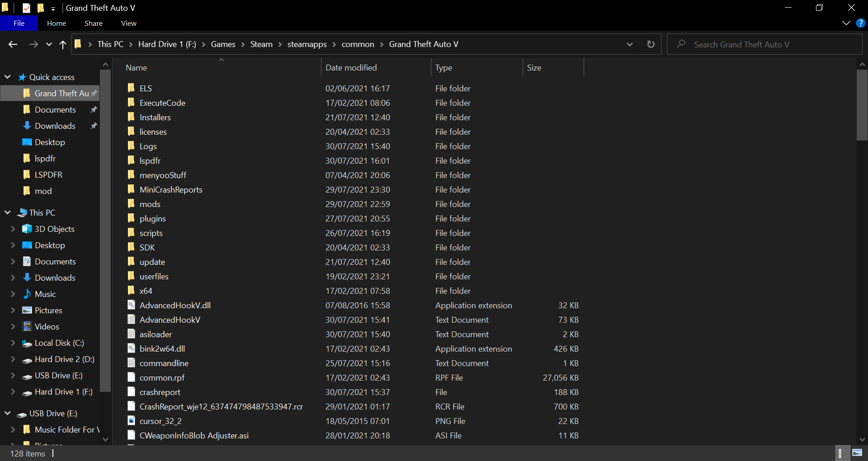Sort files by Date modified column
The width and height of the screenshot is (868, 461).
pos(351,68)
